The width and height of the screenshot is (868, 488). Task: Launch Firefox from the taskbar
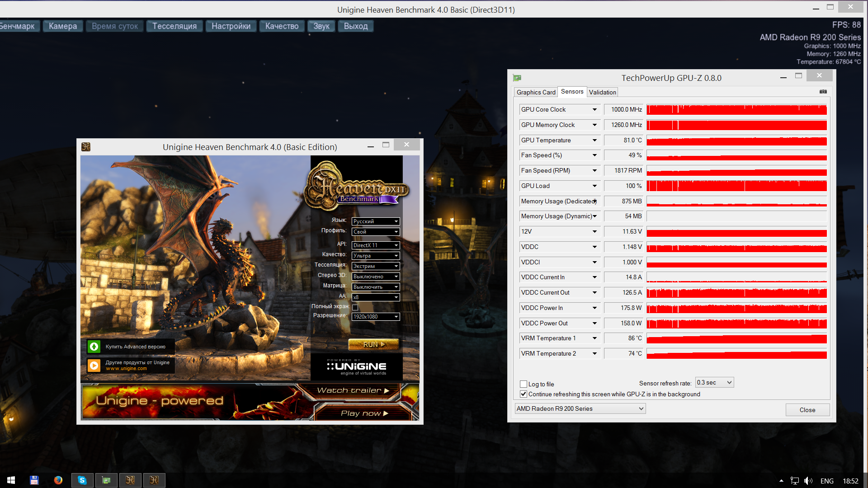point(58,480)
